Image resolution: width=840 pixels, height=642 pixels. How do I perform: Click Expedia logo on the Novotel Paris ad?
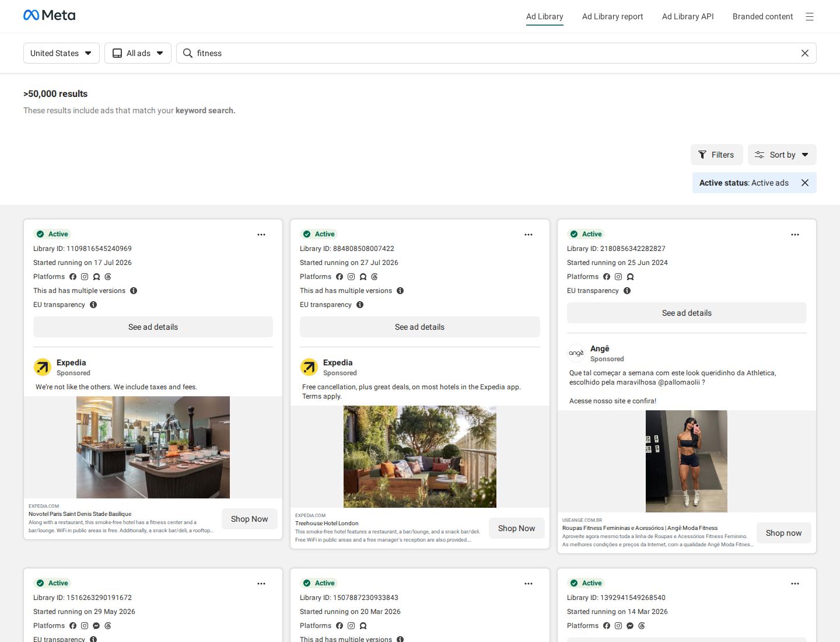(43, 367)
